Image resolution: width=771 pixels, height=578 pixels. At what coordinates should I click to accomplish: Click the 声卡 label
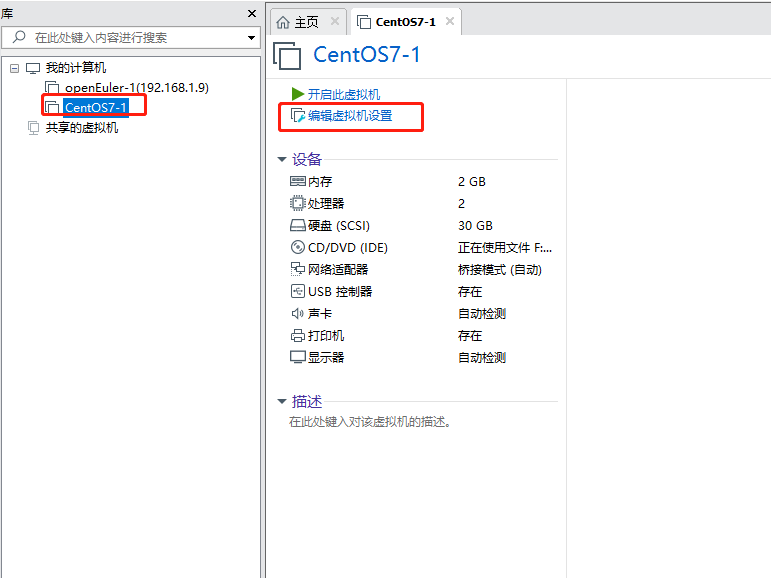pos(320,313)
